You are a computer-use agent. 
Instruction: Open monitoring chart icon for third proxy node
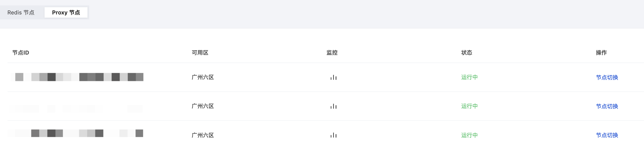pyautogui.click(x=333, y=135)
